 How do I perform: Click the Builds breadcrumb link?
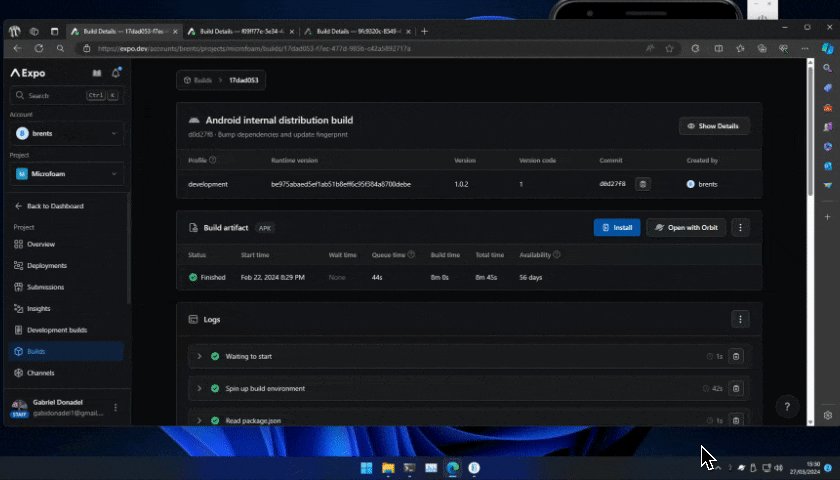click(198, 80)
